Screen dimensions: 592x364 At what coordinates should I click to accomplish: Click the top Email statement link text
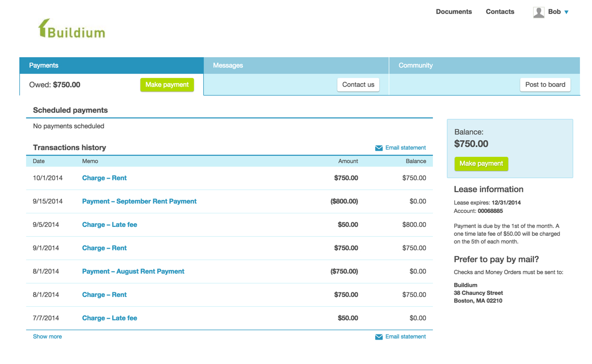[405, 147]
